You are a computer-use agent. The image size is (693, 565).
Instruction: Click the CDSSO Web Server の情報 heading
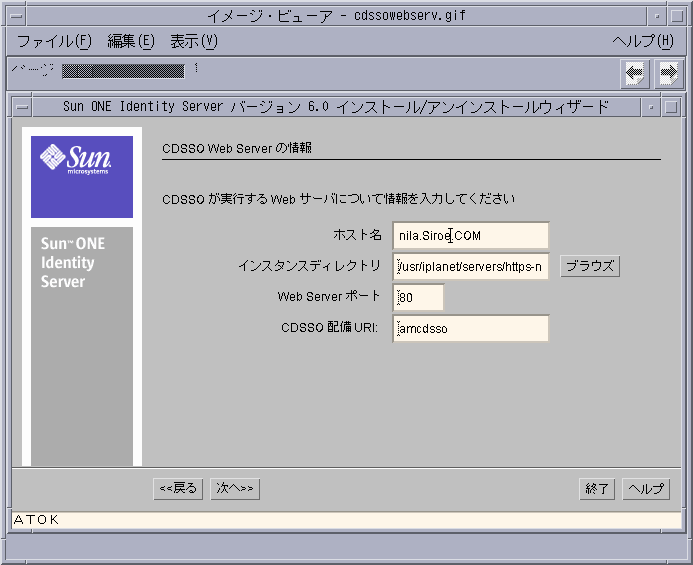coord(237,148)
